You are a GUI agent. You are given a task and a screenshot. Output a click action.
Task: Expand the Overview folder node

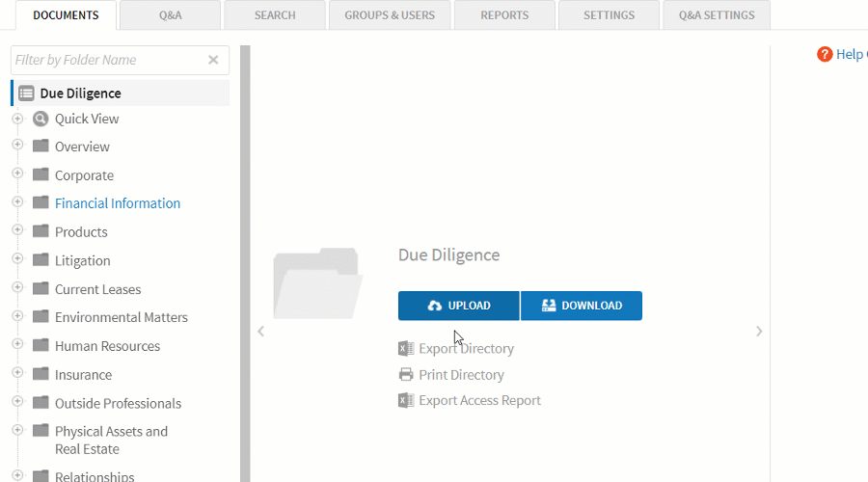point(17,146)
